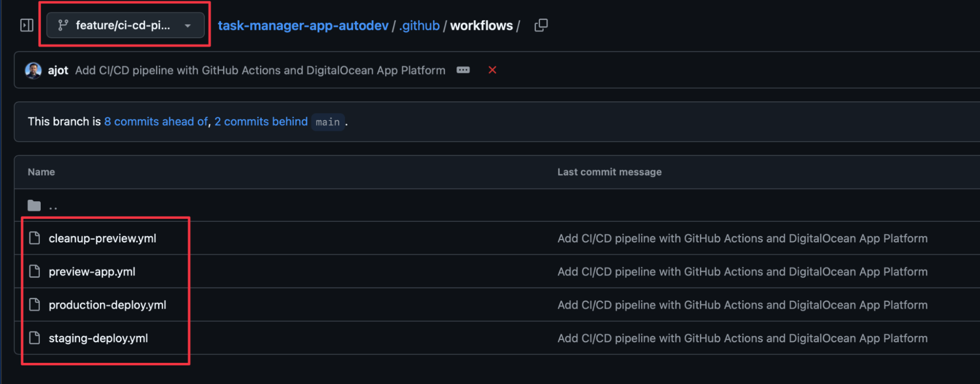Click file icon beside cleanup-preview.yml
The width and height of the screenshot is (980, 384).
[x=34, y=238]
